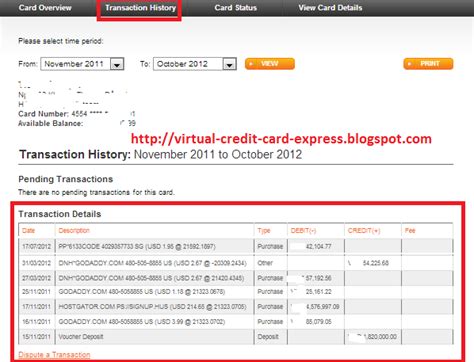Click the PP*6133CODE transaction description

137,247
